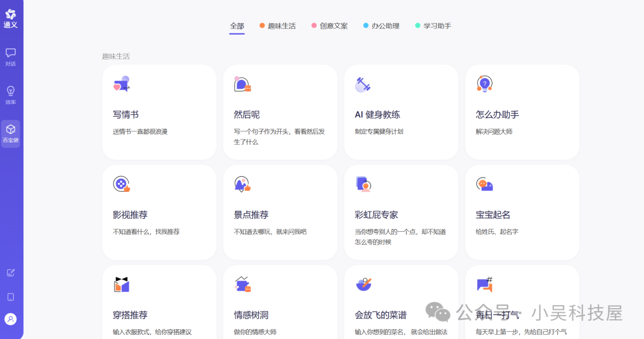Click the 会放飞的菜谱 bowl icon

364,284
